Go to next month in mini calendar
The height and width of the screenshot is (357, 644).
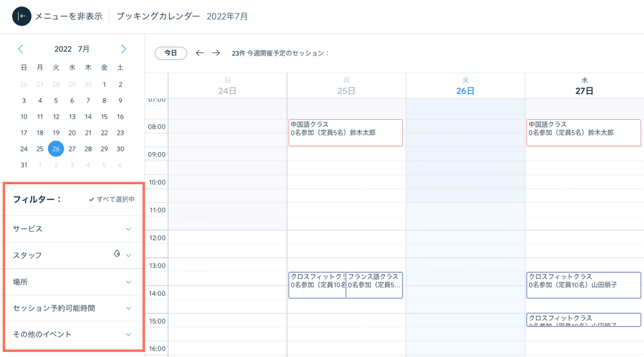(x=124, y=49)
